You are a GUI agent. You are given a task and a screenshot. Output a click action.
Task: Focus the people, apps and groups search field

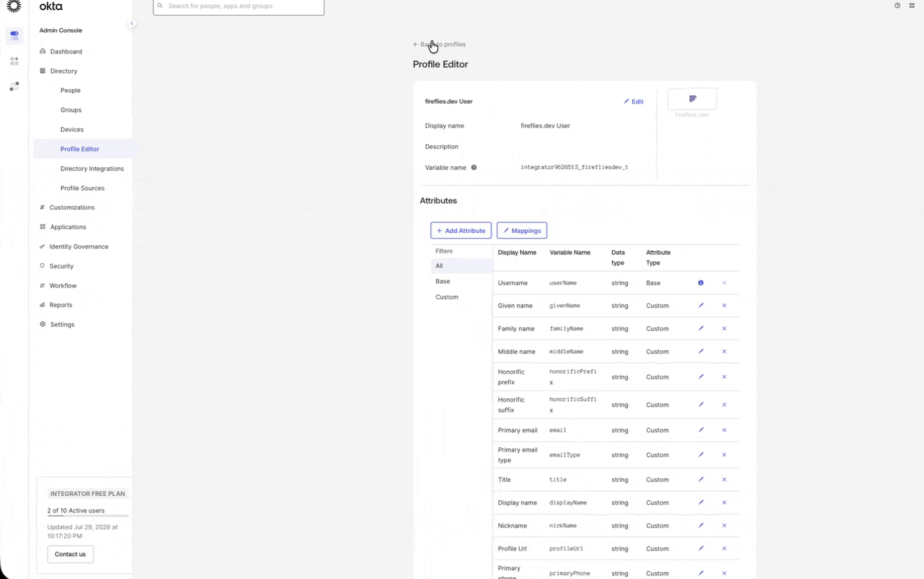239,6
